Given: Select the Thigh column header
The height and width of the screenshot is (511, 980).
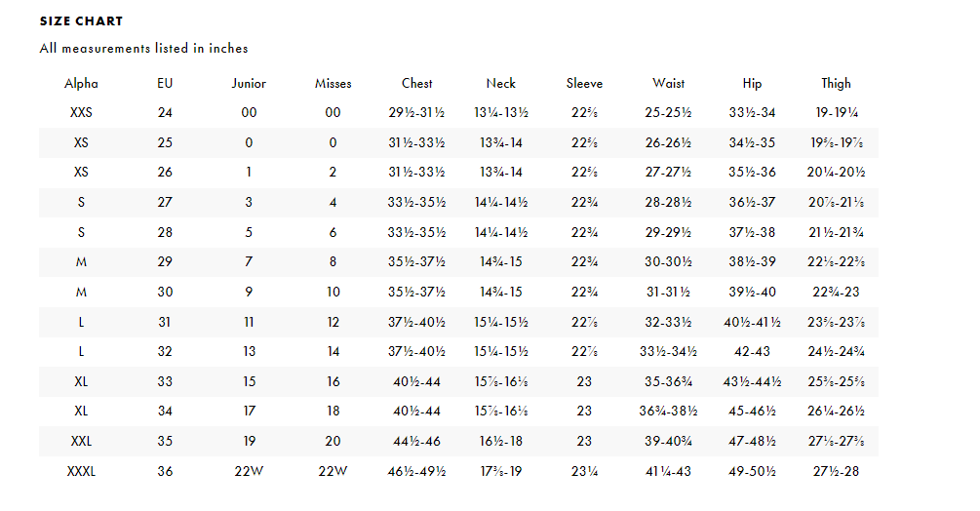Looking at the screenshot, I should pyautogui.click(x=836, y=84).
